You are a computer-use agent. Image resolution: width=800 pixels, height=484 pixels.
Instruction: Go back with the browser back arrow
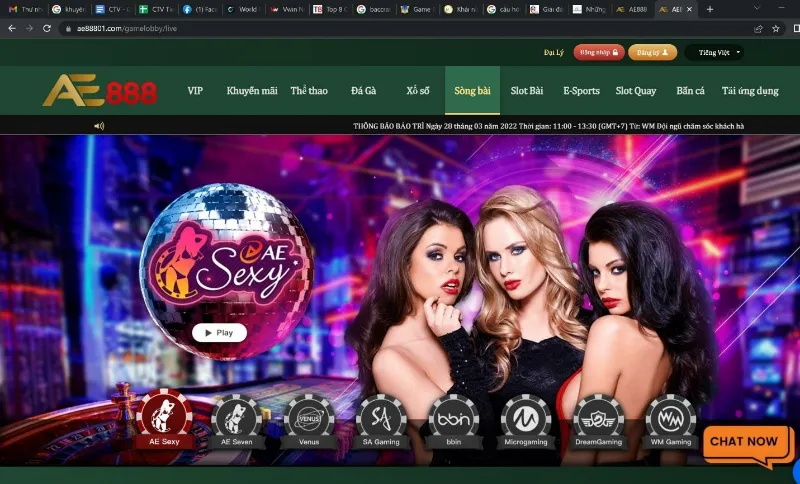click(x=12, y=29)
